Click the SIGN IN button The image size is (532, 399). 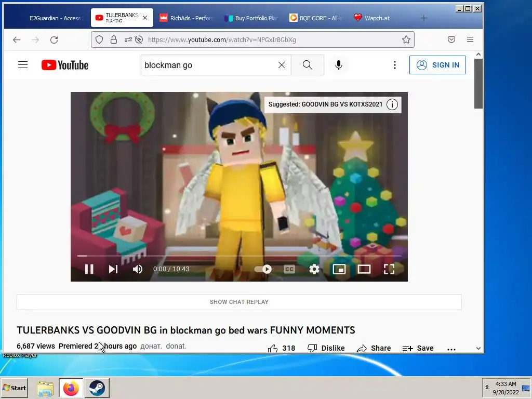pyautogui.click(x=437, y=65)
